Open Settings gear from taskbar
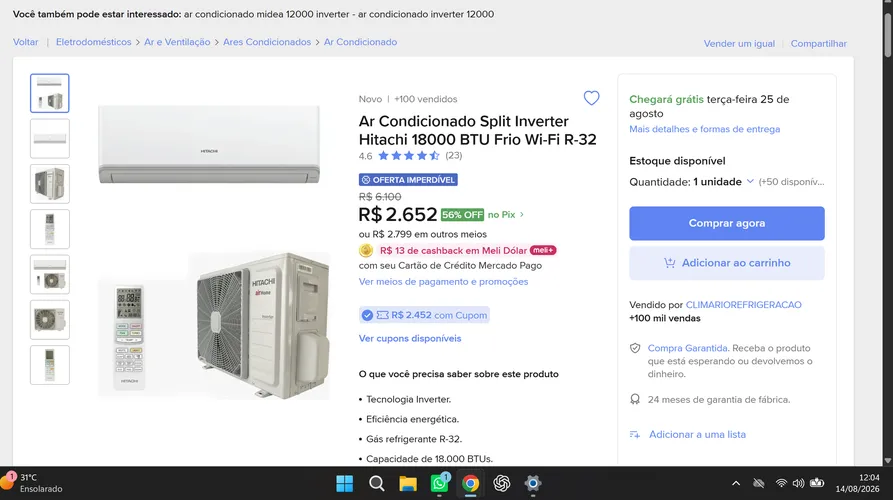This screenshot has height=500, width=893. tap(533, 483)
